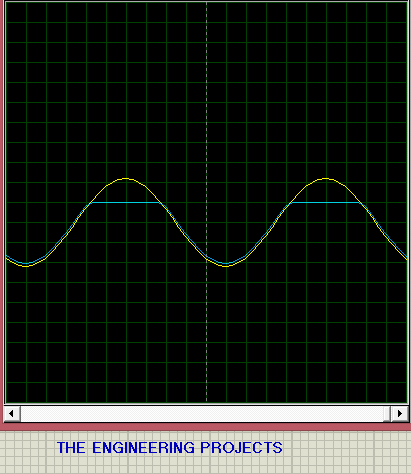Click the small scrollbar thumb near right arrow

click(x=387, y=414)
